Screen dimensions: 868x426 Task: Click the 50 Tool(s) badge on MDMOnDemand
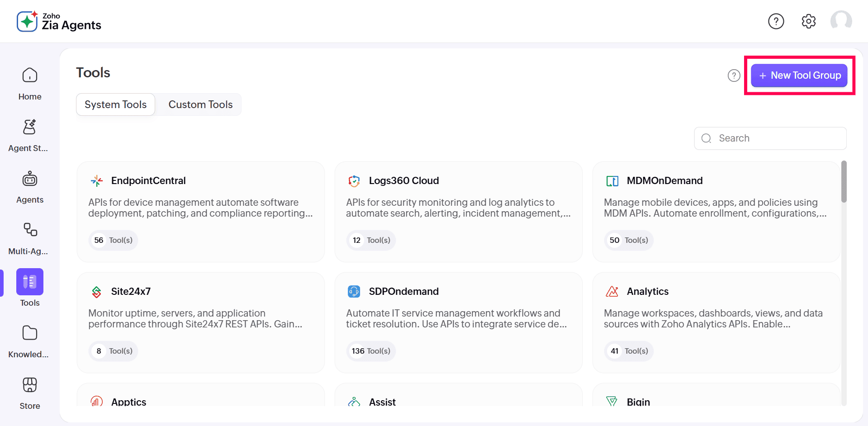(629, 240)
